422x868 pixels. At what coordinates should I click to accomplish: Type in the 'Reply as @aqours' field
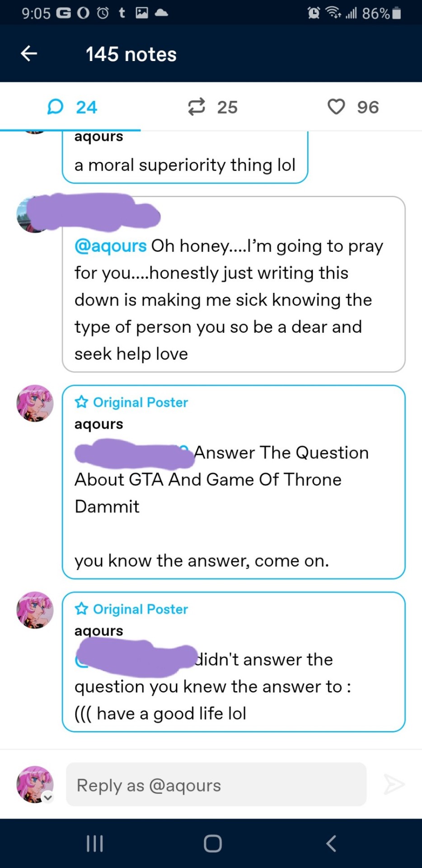(216, 785)
